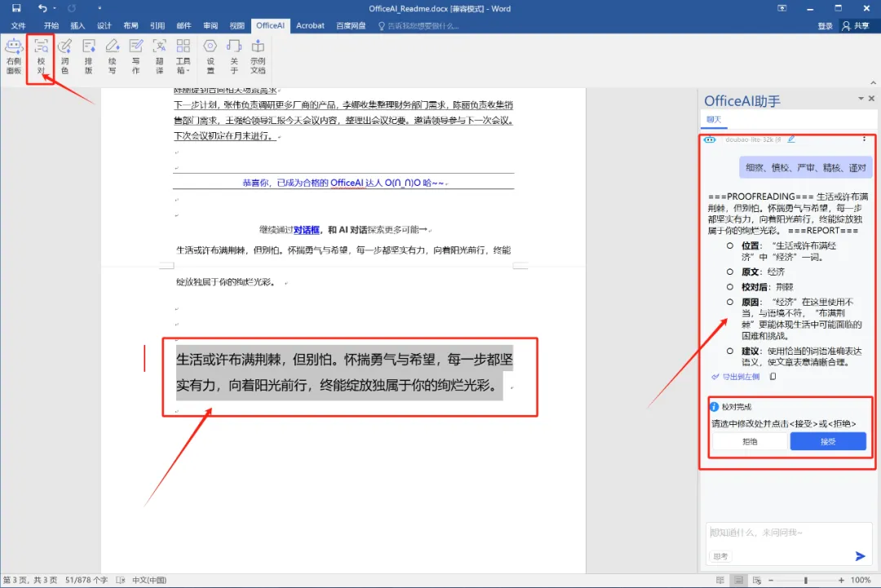Screen dimensions: 881x588
Task: Open the 关于 about button
Action: click(x=234, y=57)
